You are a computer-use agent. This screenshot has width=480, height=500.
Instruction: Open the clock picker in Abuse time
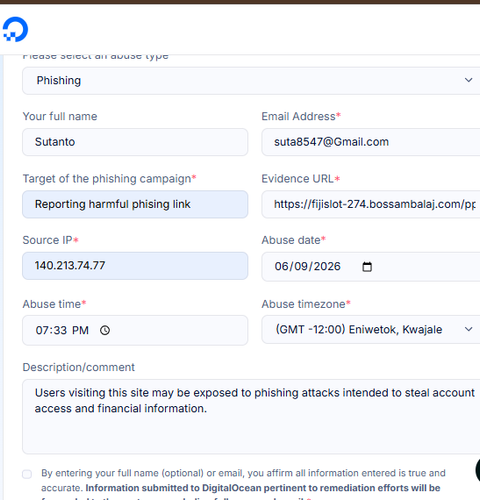point(105,330)
